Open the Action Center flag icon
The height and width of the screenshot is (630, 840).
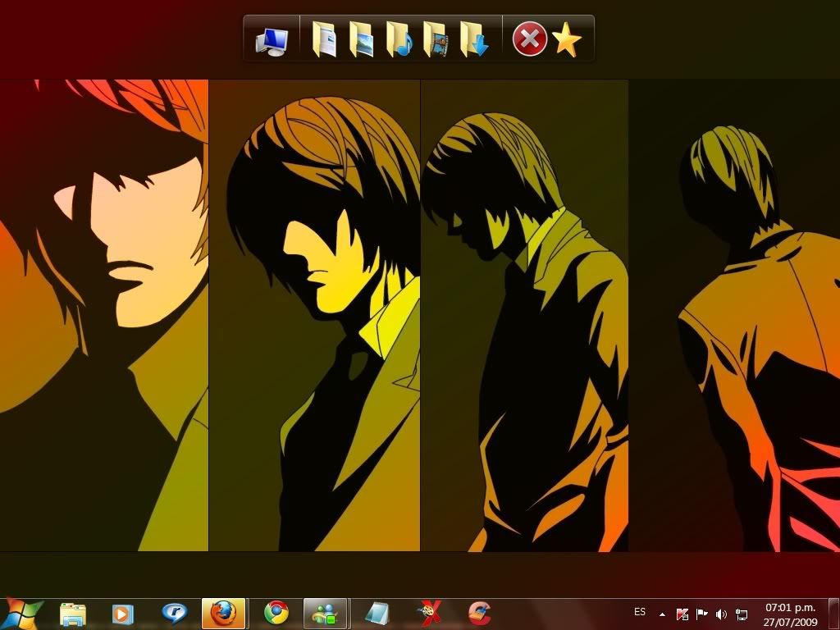[x=701, y=614]
